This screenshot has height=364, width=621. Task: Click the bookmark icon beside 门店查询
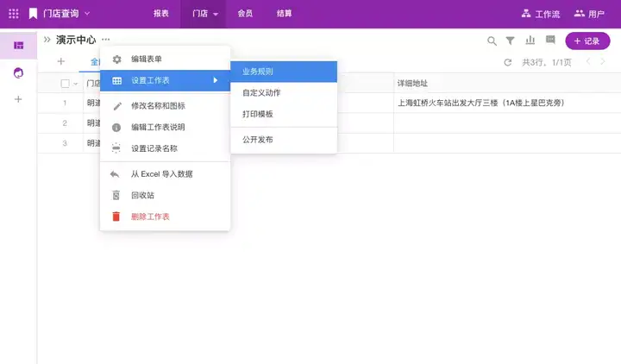point(34,14)
